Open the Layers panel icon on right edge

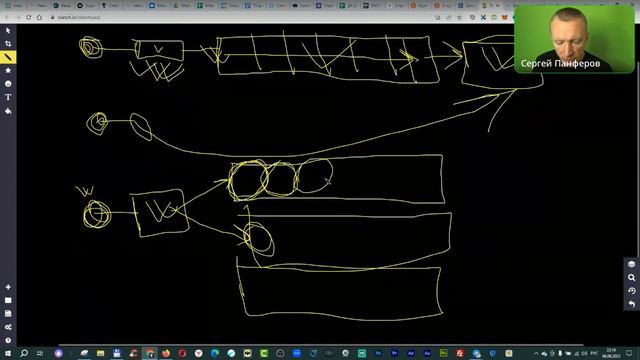631,264
